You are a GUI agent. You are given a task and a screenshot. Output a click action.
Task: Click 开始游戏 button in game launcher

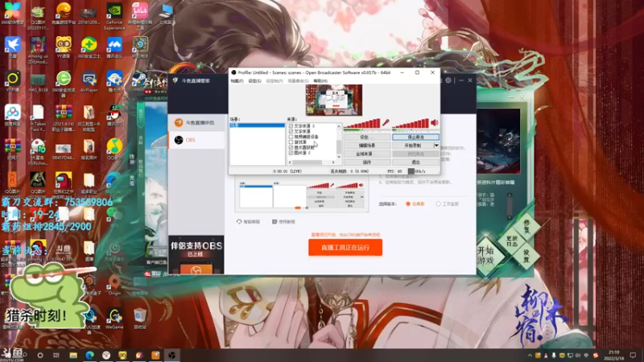[487, 256]
